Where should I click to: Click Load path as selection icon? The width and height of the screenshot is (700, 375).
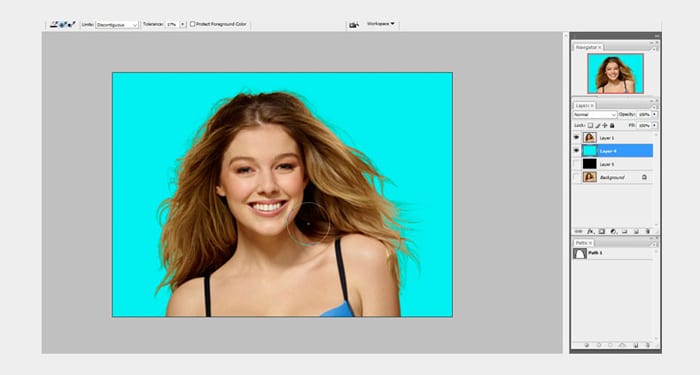[x=610, y=345]
